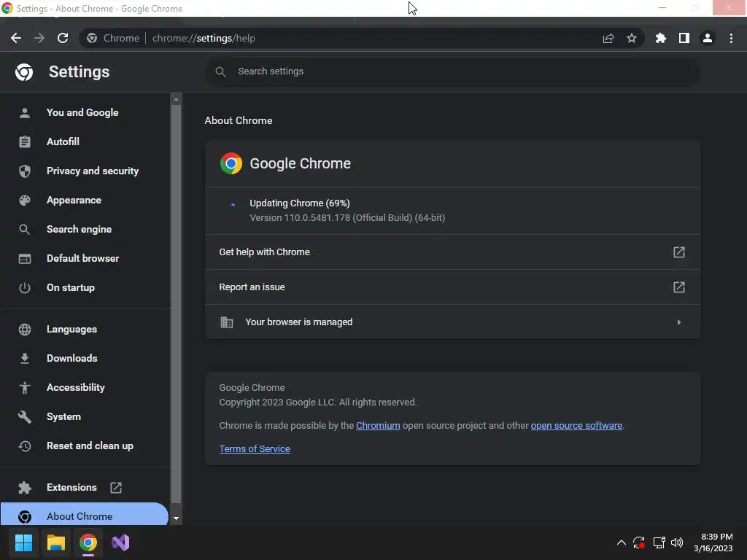Open Get help with Chrome
Screen dimensions: 747x560
click(x=452, y=252)
